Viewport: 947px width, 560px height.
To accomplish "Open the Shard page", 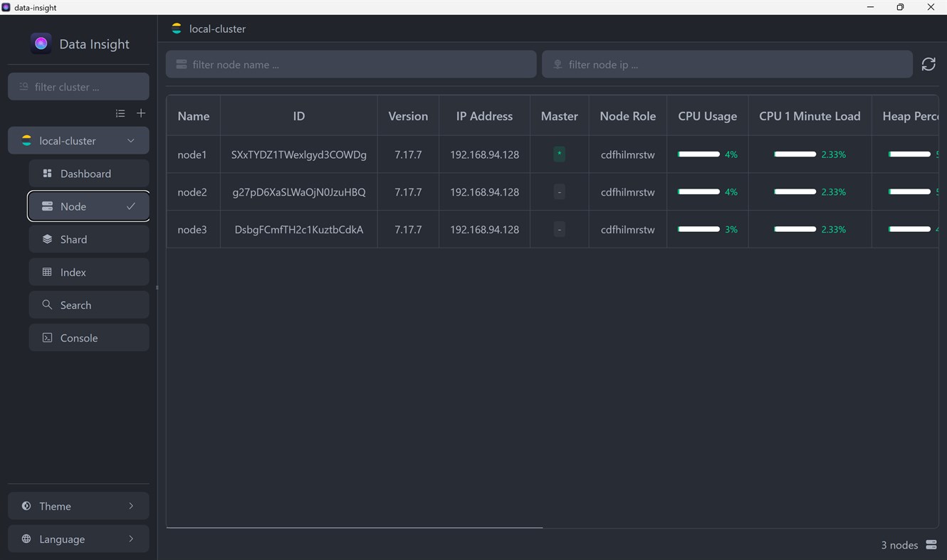I will 89,239.
